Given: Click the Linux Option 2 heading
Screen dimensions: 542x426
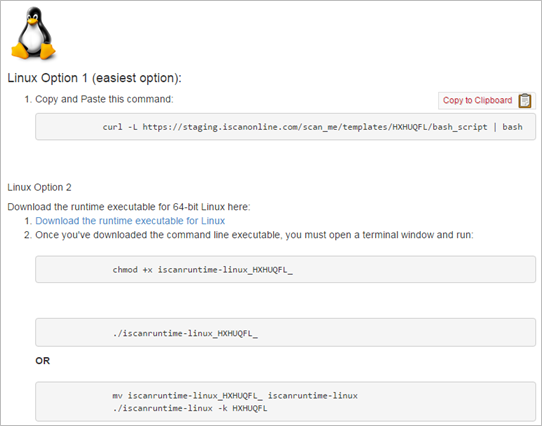Looking at the screenshot, I should tap(39, 187).
